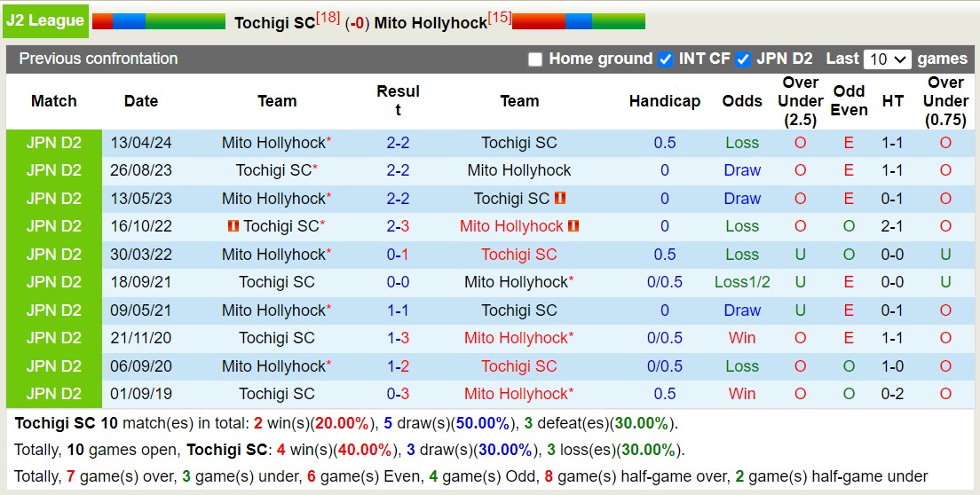Toggle the JPN D2 filter checkbox
The image size is (980, 495).
pos(743,59)
